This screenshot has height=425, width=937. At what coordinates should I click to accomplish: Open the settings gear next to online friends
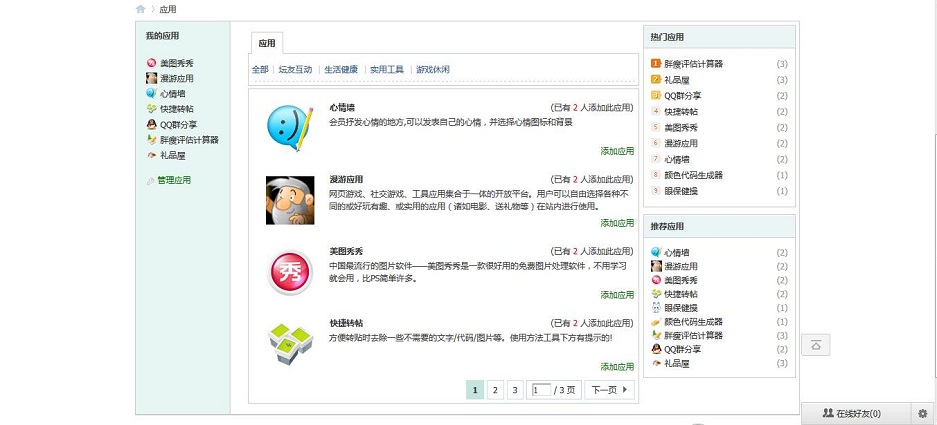click(923, 413)
